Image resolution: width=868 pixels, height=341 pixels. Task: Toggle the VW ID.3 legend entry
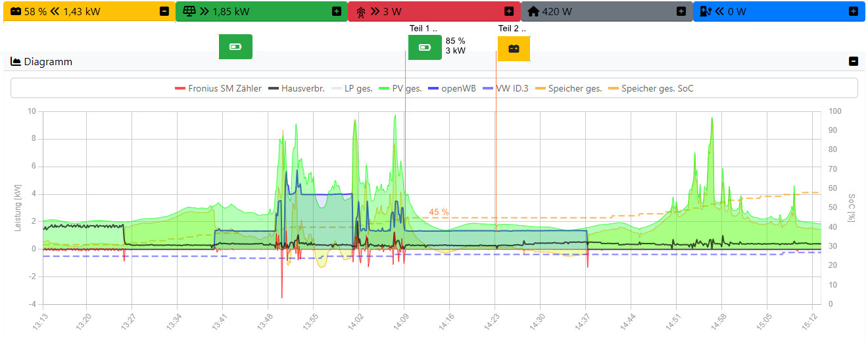(505, 88)
